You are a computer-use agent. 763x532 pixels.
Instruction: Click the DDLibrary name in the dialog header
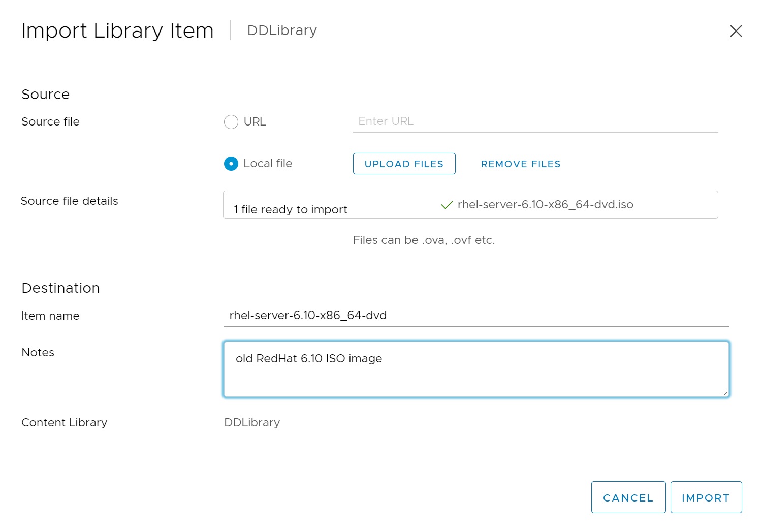point(282,30)
